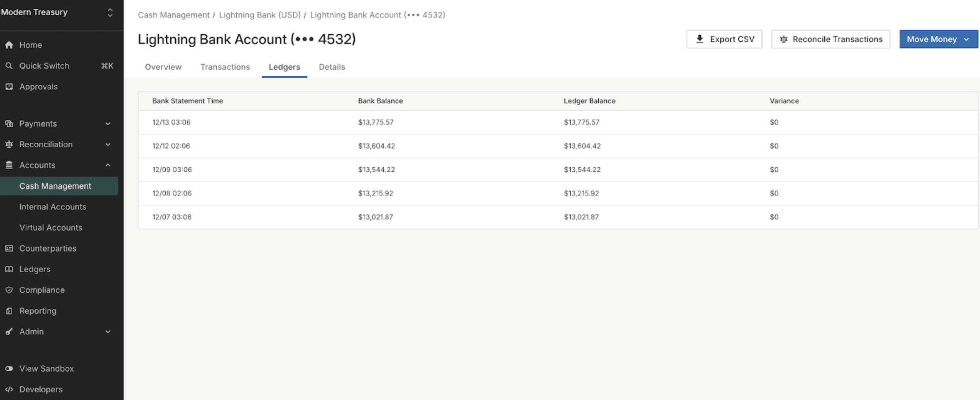Image resolution: width=980 pixels, height=400 pixels.
Task: Open the Ledgers section icon
Action: [x=9, y=269]
